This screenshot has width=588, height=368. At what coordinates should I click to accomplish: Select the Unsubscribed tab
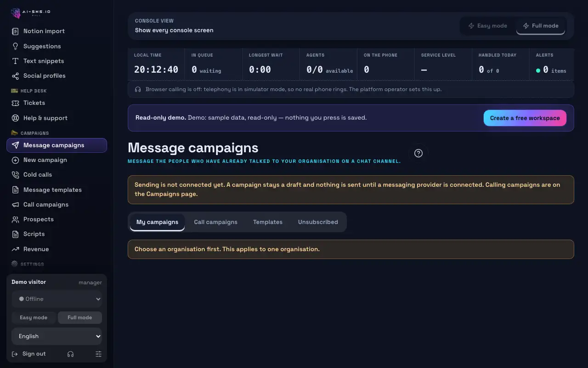coord(318,222)
